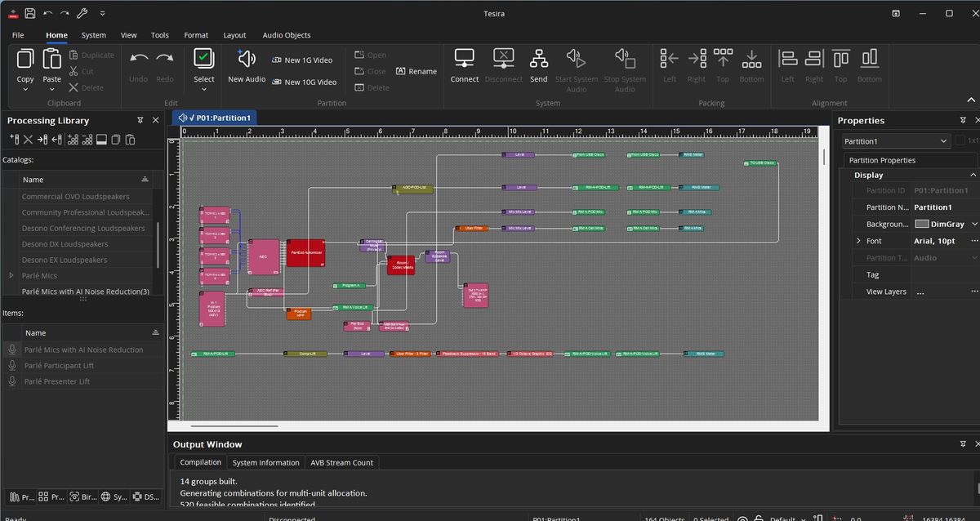This screenshot has width=980, height=521.
Task: Click the DimGray background color swatch
Action: coord(922,224)
